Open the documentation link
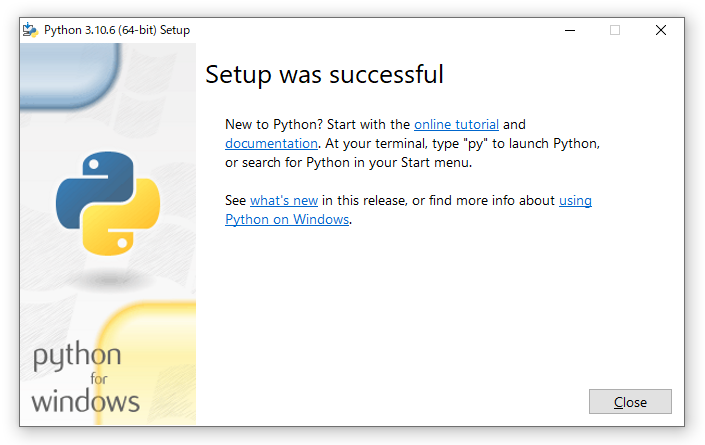Viewport: 705px width, 445px height. click(271, 144)
